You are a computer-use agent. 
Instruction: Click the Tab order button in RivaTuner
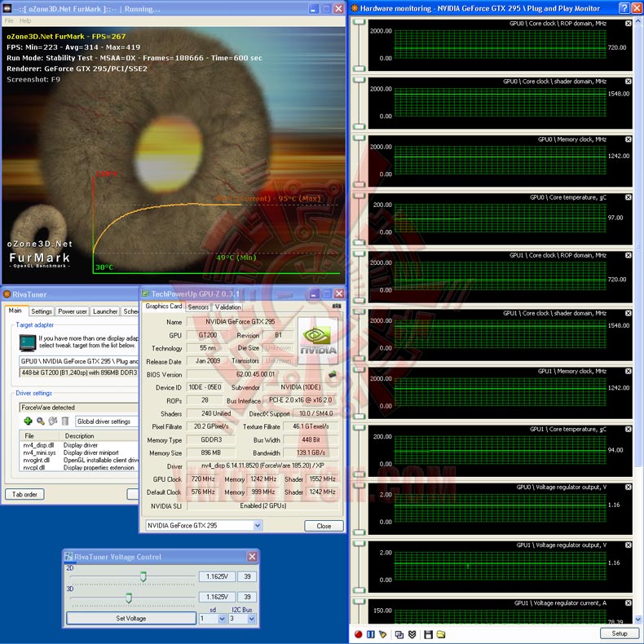(x=24, y=494)
